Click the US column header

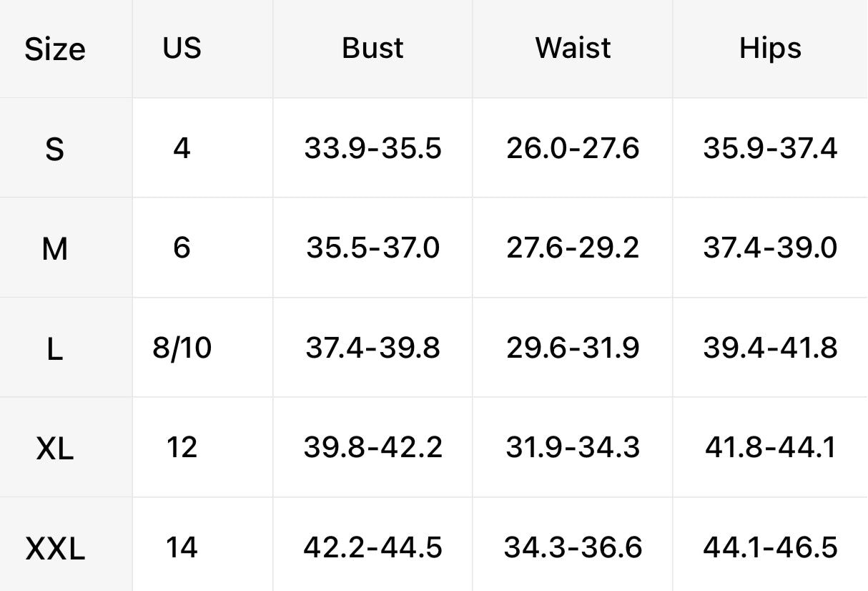click(x=182, y=48)
